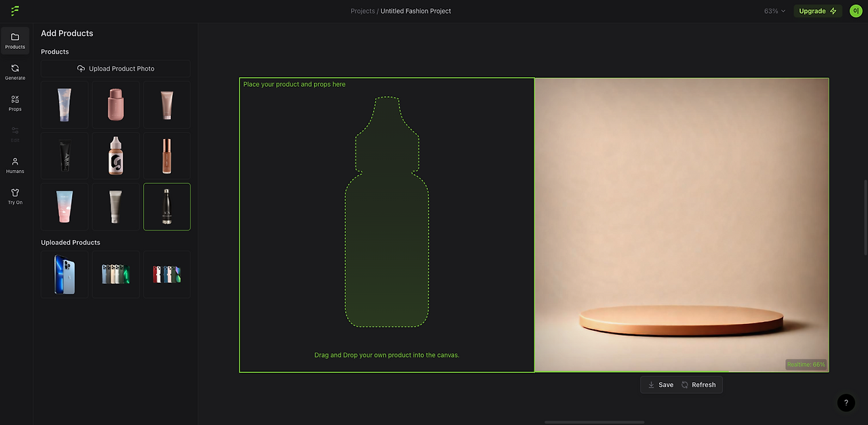Click 'Place your product and props here' text
Image resolution: width=868 pixels, height=425 pixels.
click(x=294, y=84)
